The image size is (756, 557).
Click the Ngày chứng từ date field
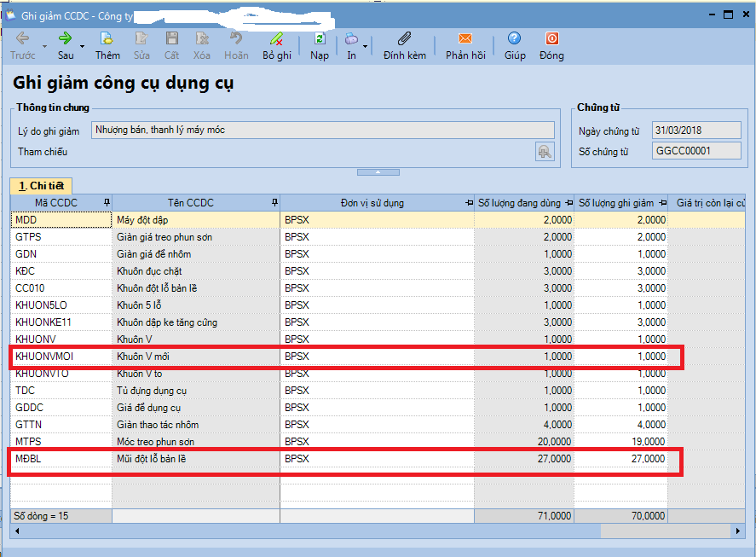tap(696, 131)
